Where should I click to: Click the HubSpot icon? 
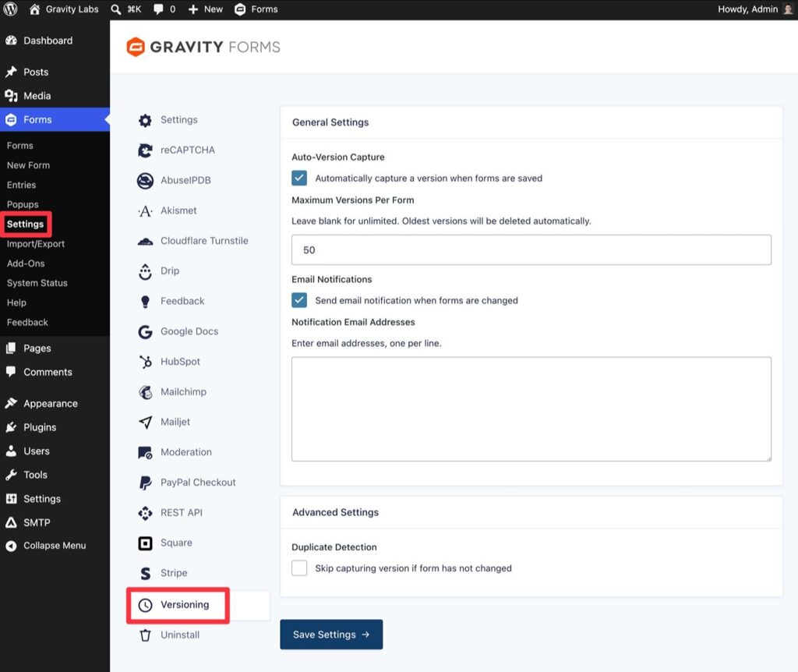pyautogui.click(x=145, y=362)
